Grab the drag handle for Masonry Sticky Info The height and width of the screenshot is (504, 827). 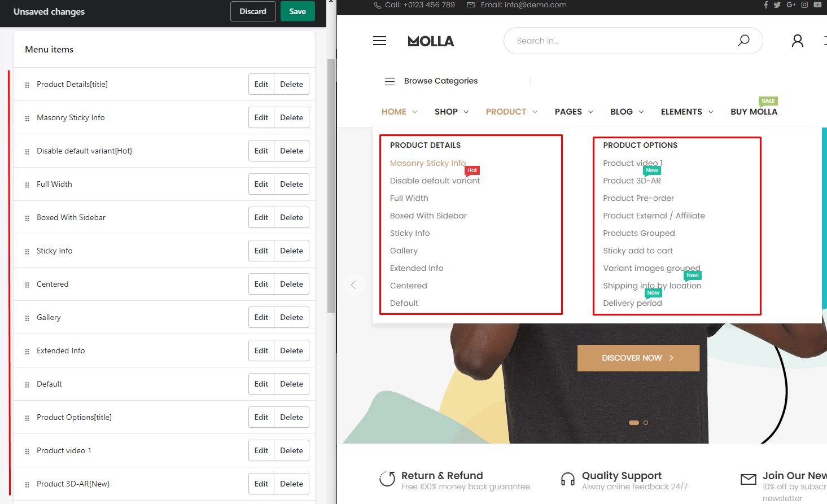pyautogui.click(x=27, y=118)
